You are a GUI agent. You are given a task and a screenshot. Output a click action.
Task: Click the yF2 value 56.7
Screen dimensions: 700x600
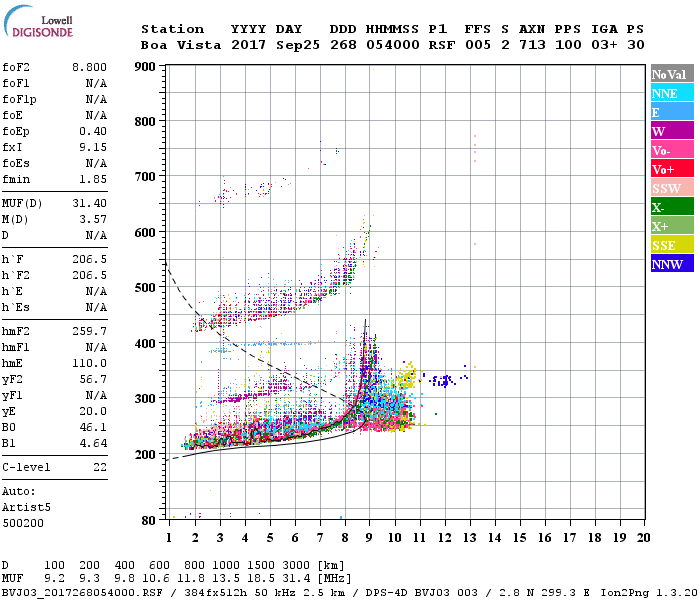click(93, 379)
